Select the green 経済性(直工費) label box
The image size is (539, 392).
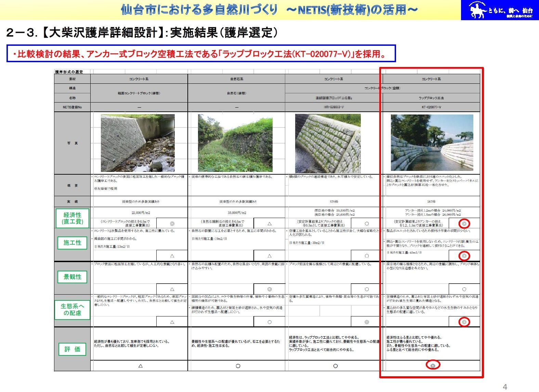tap(73, 218)
